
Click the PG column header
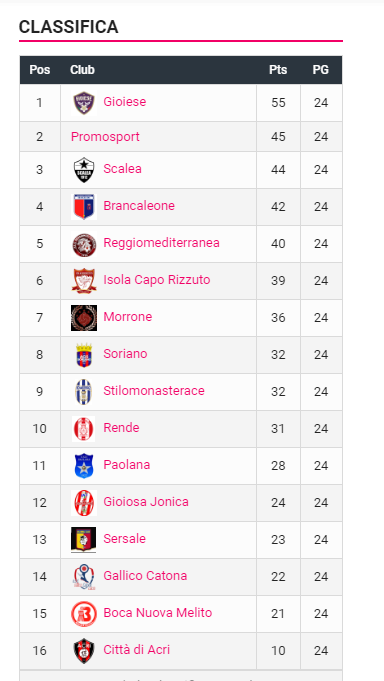coord(321,70)
